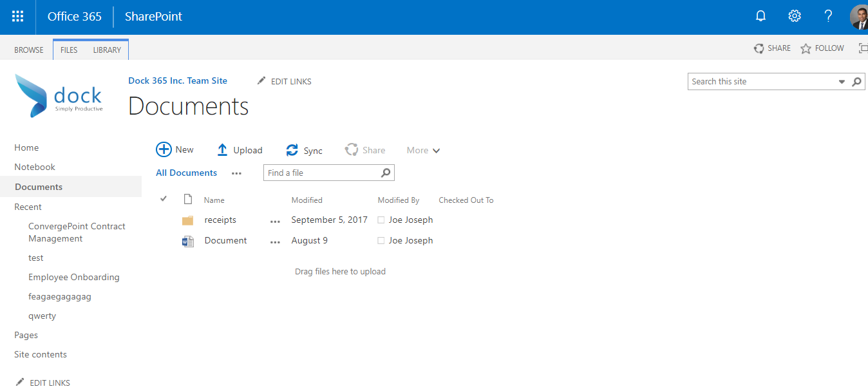Open Recent in the left navigation
Screen dimensions: 868x389
(28, 207)
